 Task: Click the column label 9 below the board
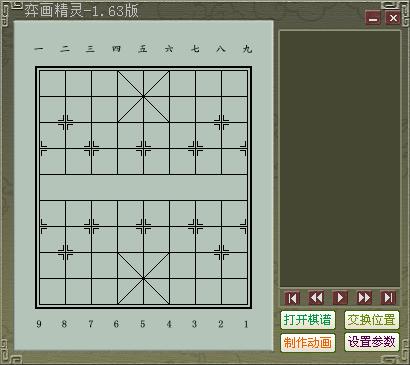[x=39, y=324]
